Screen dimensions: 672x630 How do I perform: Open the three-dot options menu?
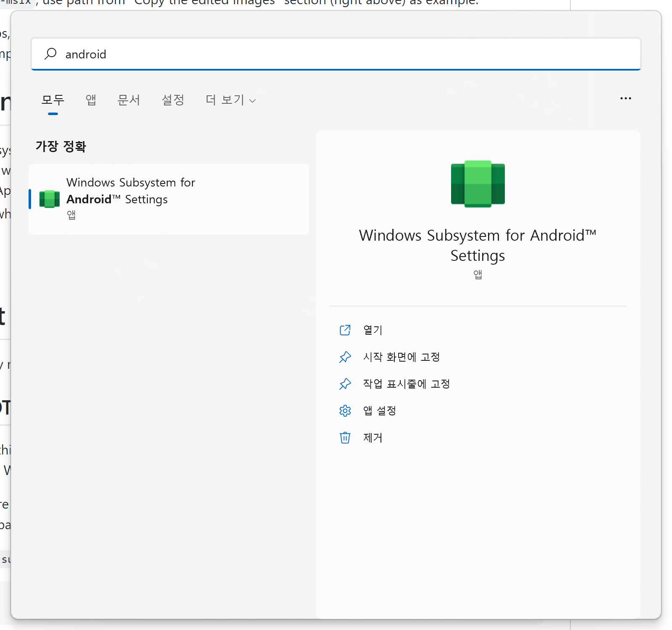625,98
